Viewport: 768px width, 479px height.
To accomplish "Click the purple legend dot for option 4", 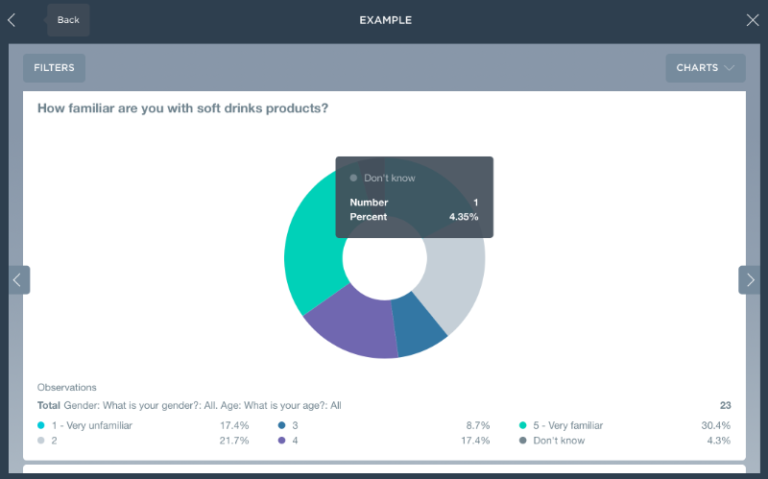I will click(x=282, y=440).
